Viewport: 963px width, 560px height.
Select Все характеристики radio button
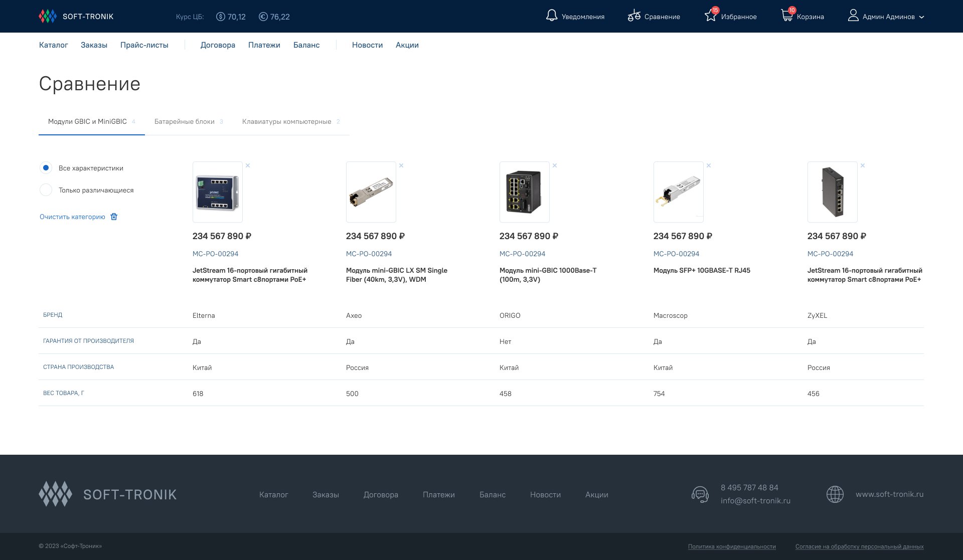tap(46, 168)
